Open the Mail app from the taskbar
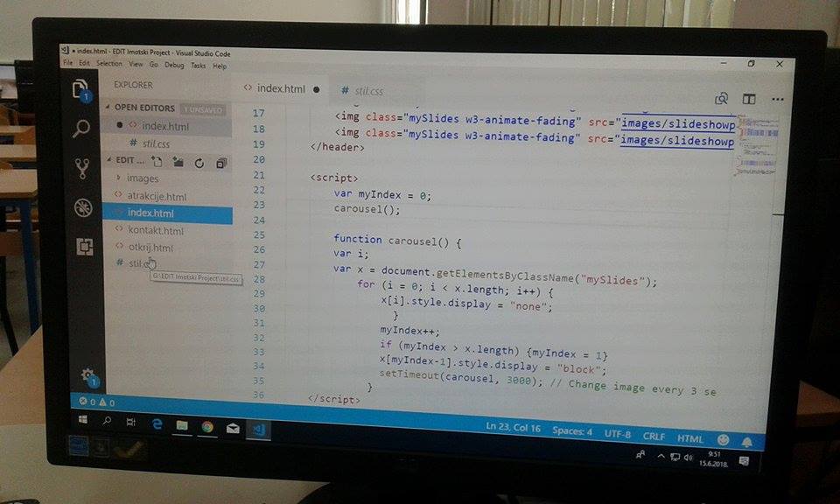 click(233, 429)
